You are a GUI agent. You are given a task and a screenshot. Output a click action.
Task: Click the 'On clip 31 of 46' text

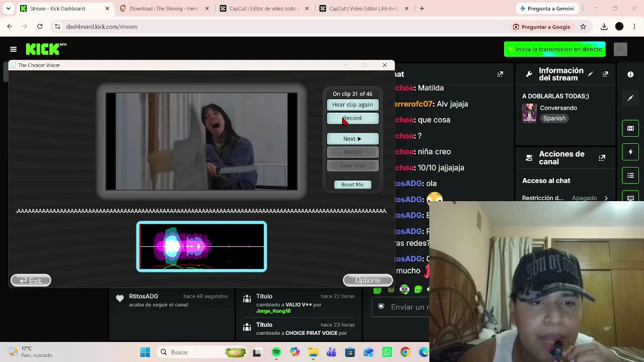pos(353,94)
